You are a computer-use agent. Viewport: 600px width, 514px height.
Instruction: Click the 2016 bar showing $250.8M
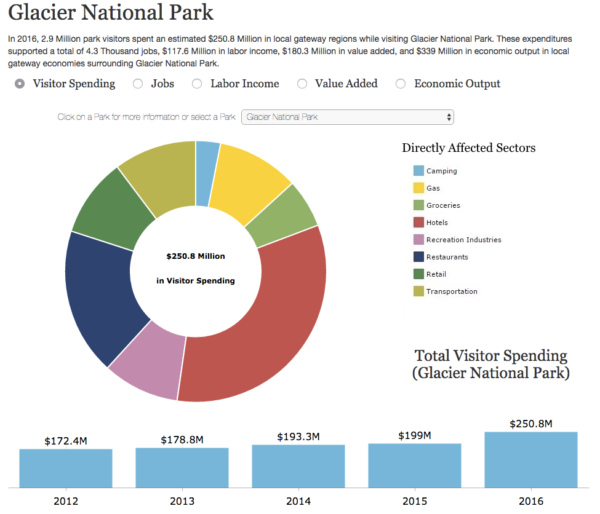531,460
